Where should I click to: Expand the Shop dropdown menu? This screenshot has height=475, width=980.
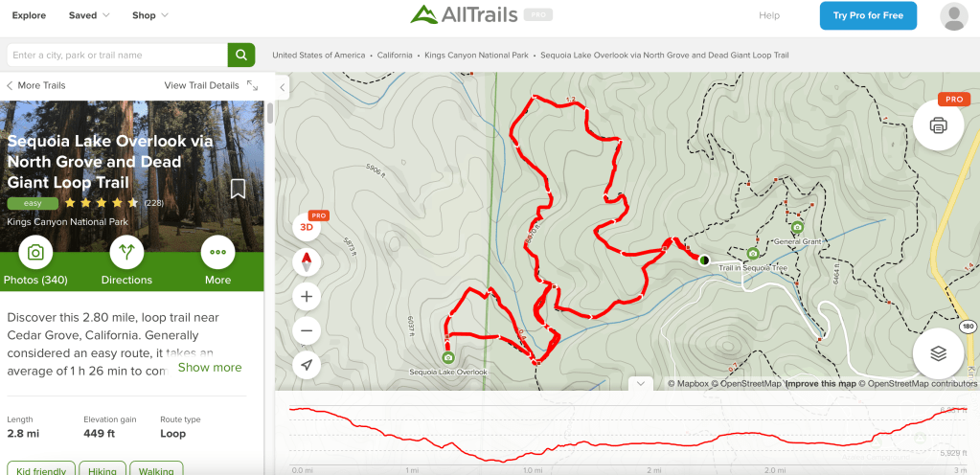pyautogui.click(x=150, y=15)
